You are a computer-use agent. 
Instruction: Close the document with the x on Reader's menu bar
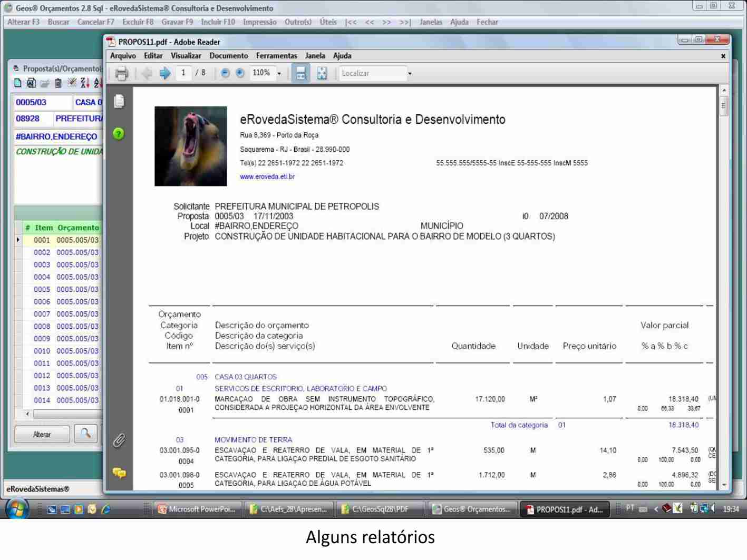point(723,56)
